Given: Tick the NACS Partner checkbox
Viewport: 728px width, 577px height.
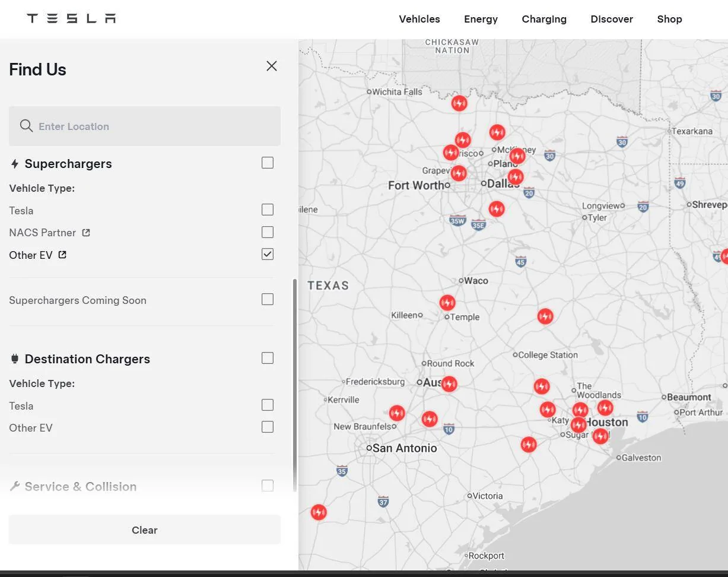Looking at the screenshot, I should 268,232.
